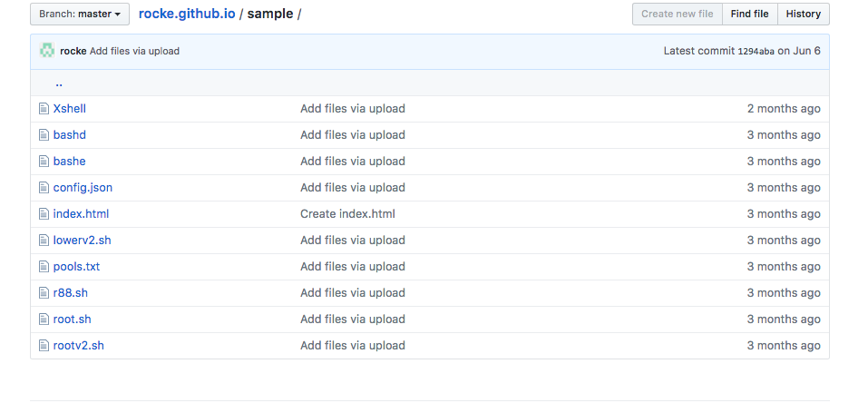The image size is (868, 403).
Task: Click the file icon next to bashd
Action: click(x=44, y=135)
